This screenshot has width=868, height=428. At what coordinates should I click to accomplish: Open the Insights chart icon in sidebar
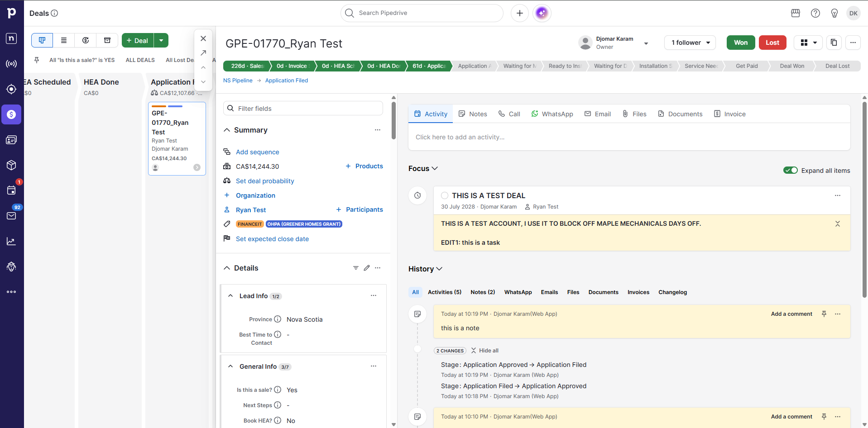tap(12, 241)
